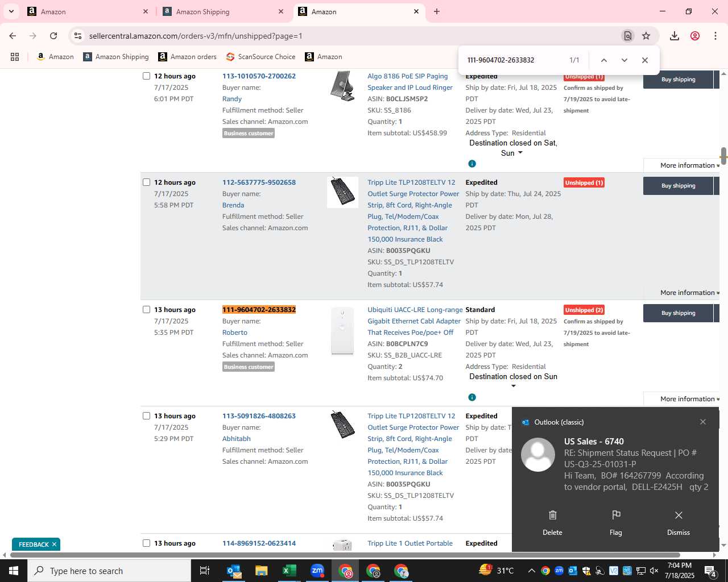Select checkbox for order 113-1010570-2700262

click(x=146, y=76)
